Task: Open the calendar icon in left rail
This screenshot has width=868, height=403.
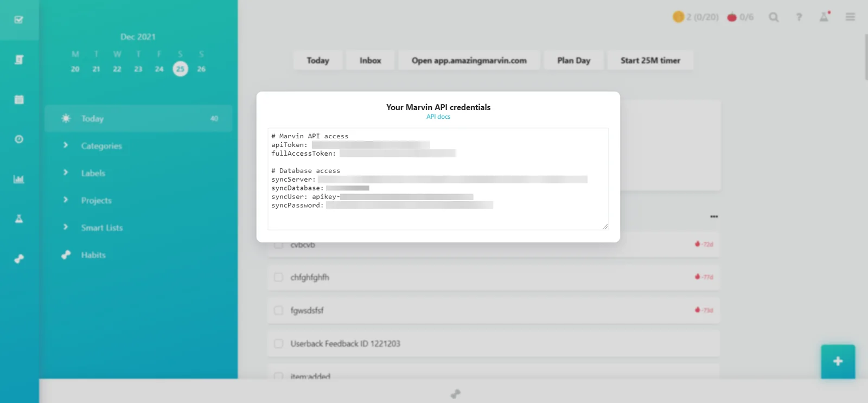Action: (x=19, y=99)
